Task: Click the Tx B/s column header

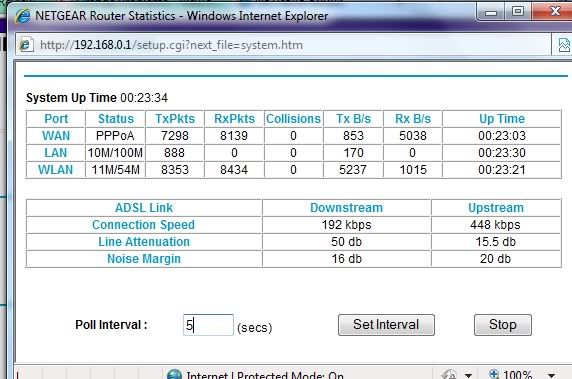Action: 353,119
